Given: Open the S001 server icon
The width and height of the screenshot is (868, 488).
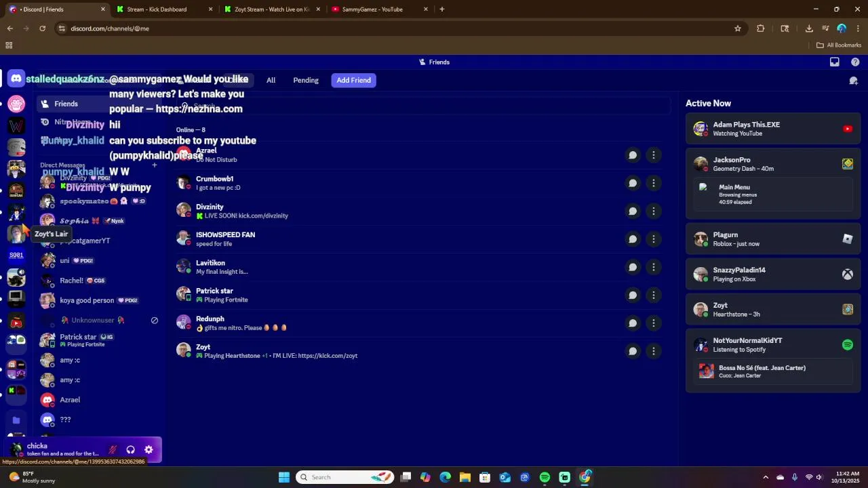Looking at the screenshot, I should pos(16,256).
